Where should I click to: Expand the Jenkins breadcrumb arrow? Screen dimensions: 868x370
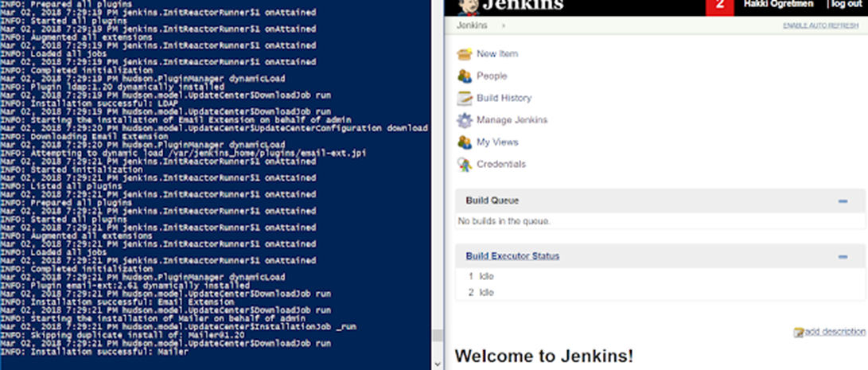[x=504, y=25]
